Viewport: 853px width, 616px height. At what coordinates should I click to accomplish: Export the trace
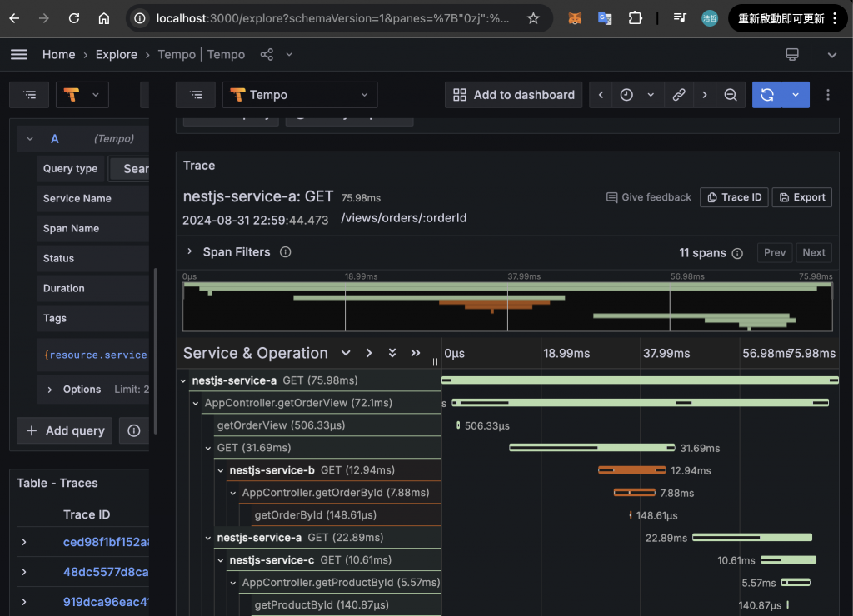tap(802, 197)
